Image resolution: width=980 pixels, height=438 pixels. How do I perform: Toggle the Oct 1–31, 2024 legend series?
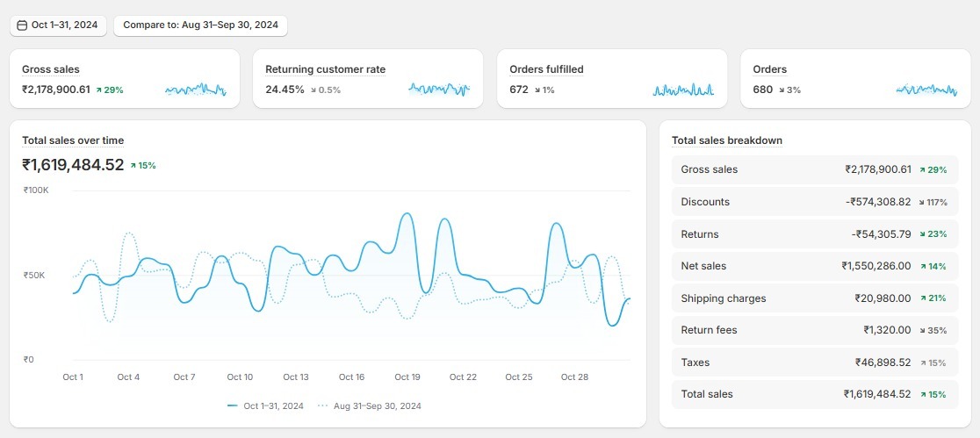pyautogui.click(x=265, y=406)
